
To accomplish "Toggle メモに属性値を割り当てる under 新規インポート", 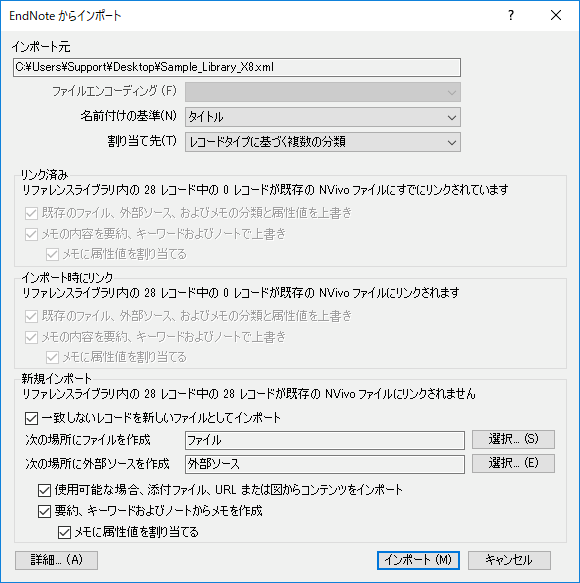I will click(64, 532).
